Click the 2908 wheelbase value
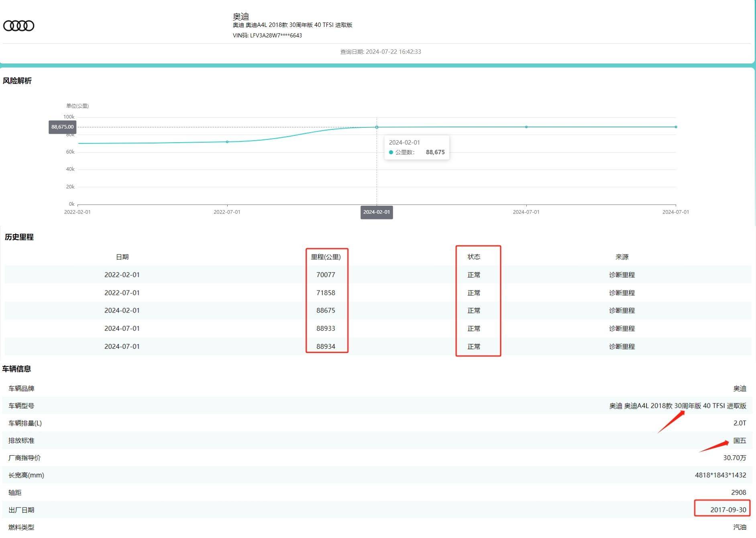This screenshot has height=538, width=756. point(739,493)
